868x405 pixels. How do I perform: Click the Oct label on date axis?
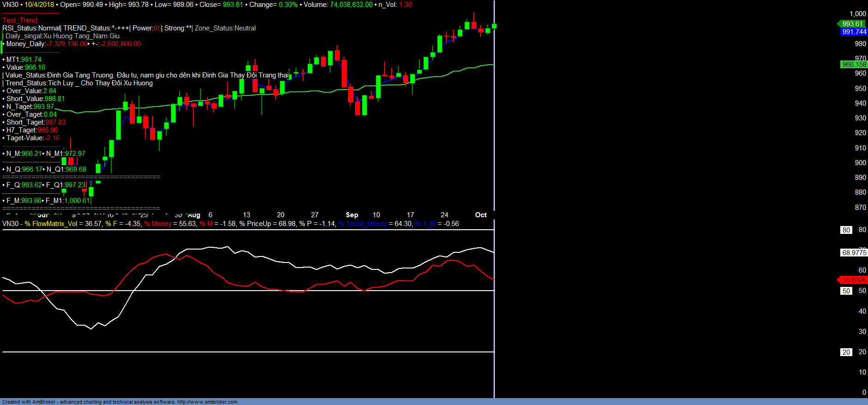pos(481,215)
